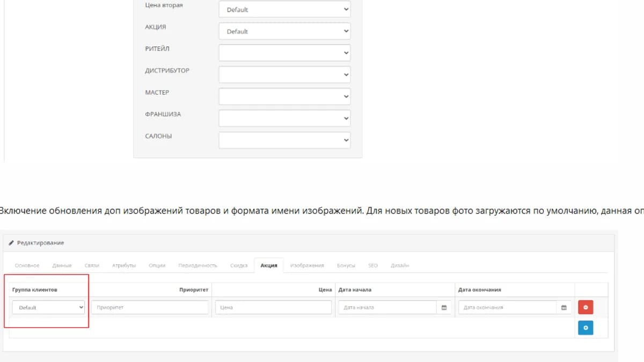The width and height of the screenshot is (644, 362).
Task: Click the МАСТЕР label
Action: pos(157,92)
